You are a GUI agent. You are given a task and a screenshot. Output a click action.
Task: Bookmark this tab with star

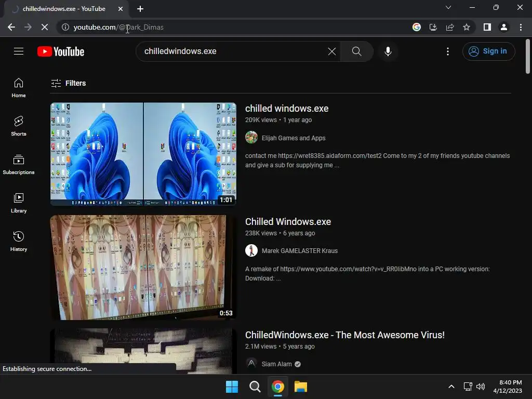coord(467,27)
